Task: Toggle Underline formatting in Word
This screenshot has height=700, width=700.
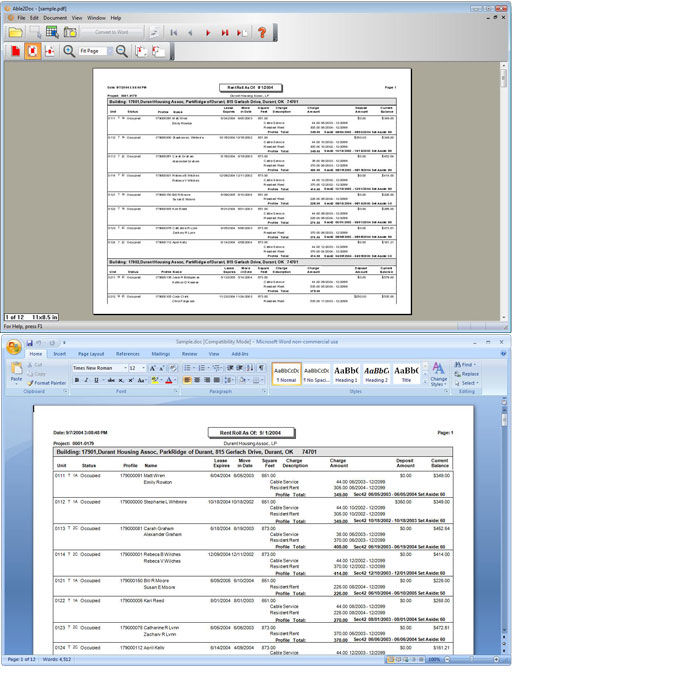Action: (96, 380)
